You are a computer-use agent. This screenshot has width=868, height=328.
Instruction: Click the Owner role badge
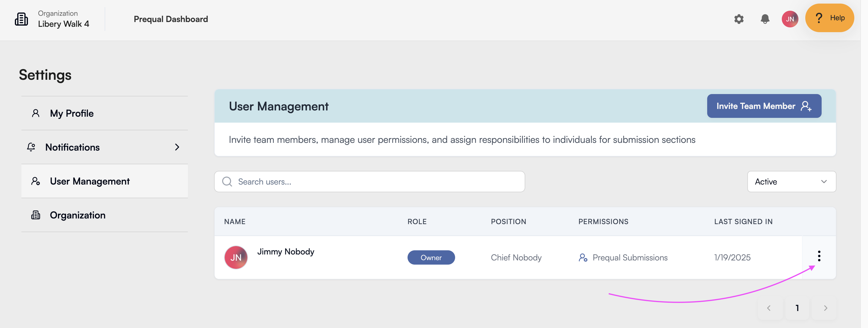pyautogui.click(x=431, y=257)
